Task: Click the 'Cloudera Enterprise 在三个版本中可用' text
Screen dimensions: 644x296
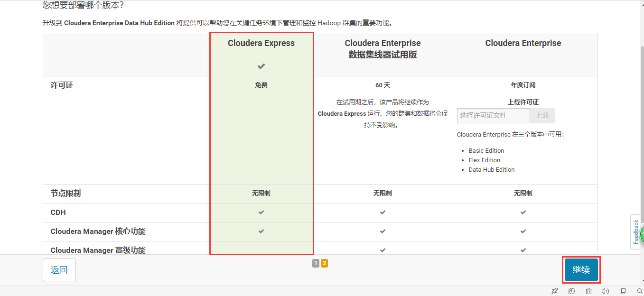Action: [x=510, y=134]
